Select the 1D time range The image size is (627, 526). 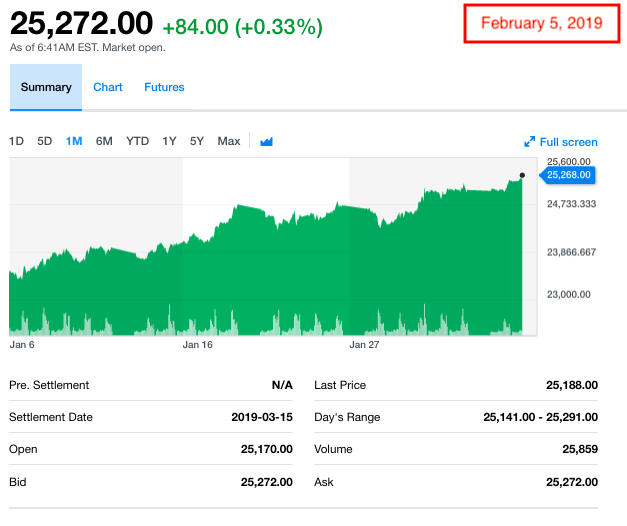point(16,141)
